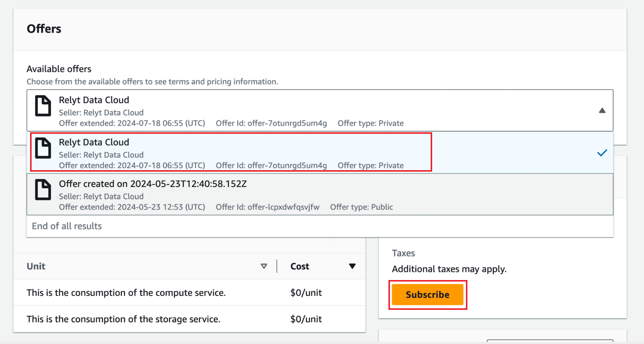Select the compute service consumption row text
This screenshot has height=344, width=644.
tap(126, 293)
